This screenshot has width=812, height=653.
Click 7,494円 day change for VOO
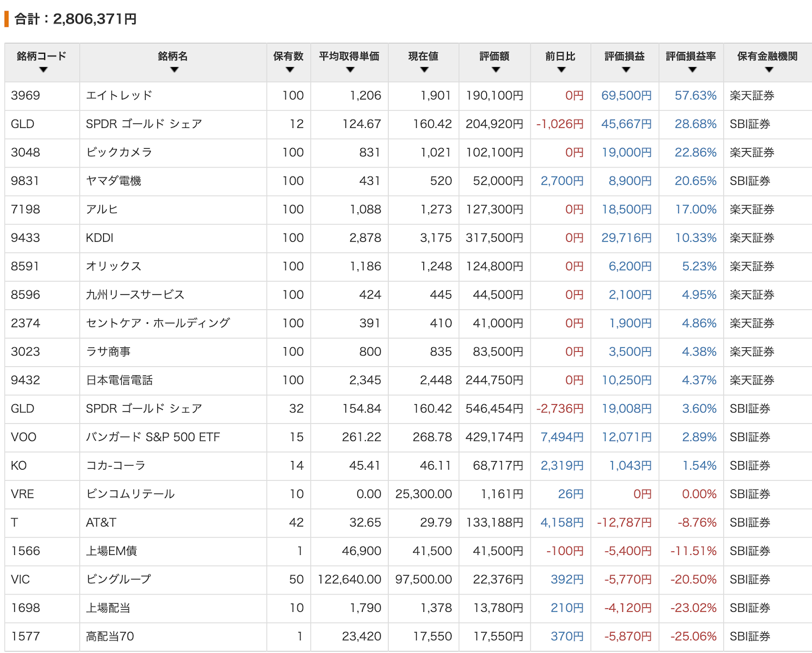pos(562,437)
